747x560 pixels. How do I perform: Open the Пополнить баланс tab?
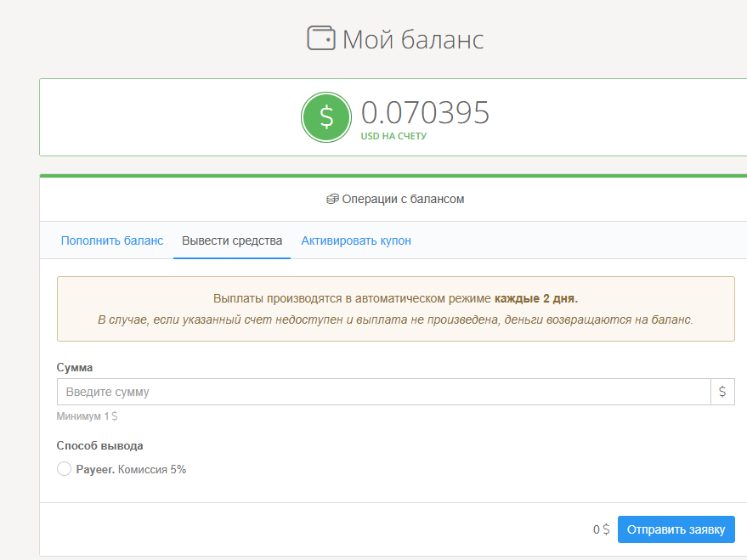click(111, 240)
